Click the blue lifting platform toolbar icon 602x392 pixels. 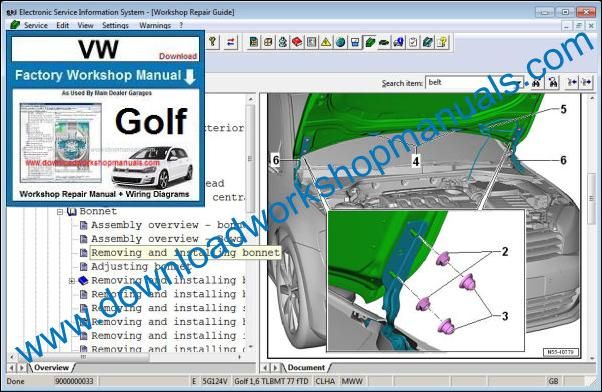tap(355, 41)
